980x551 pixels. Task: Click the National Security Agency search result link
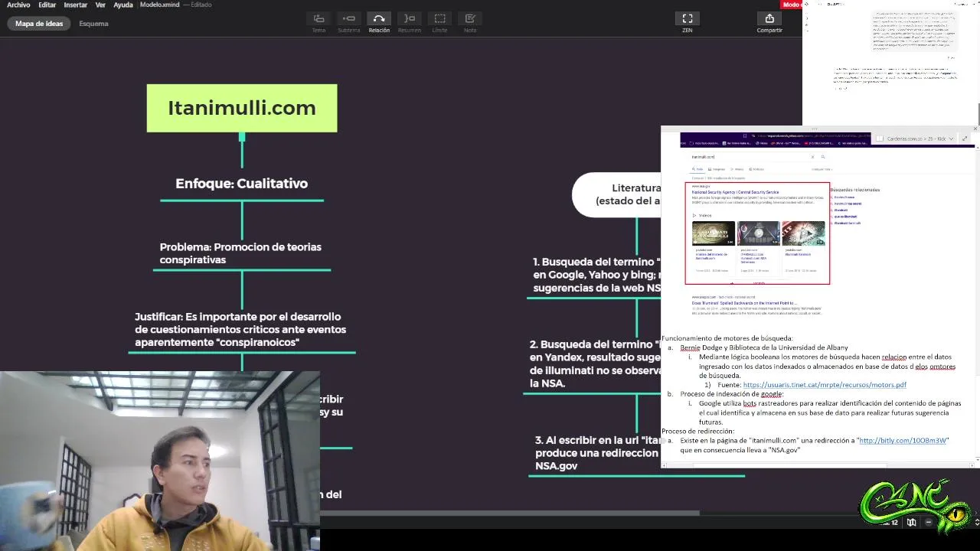735,192
